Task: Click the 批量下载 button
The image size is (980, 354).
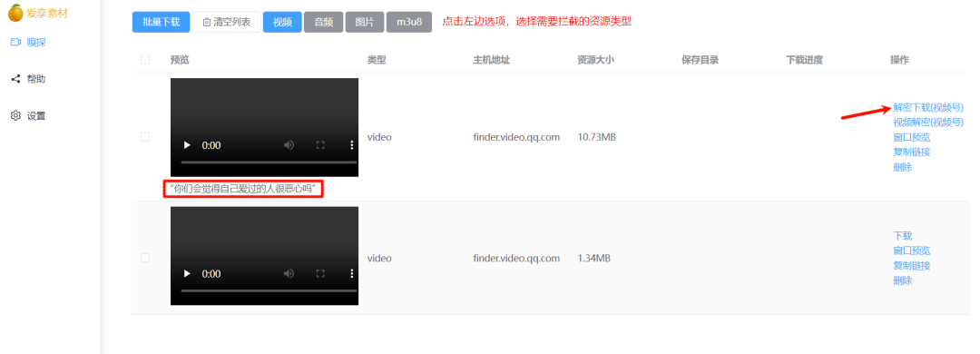Action: pos(162,22)
